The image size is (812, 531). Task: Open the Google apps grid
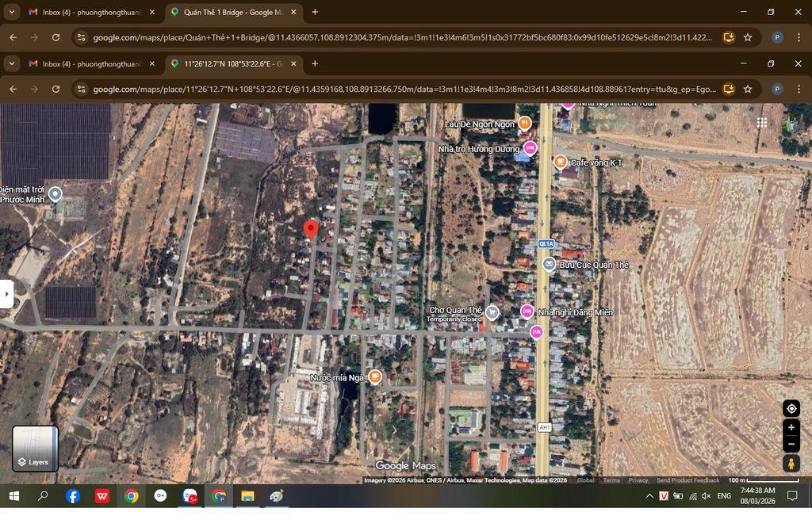tap(762, 123)
